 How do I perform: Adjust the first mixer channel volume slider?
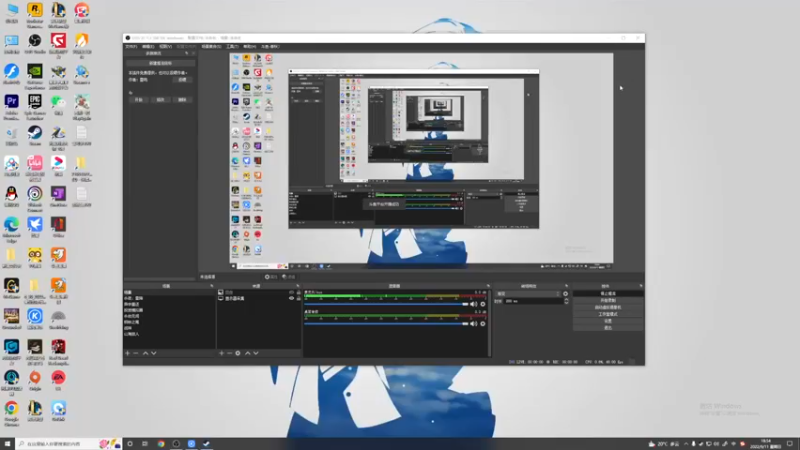coord(386,304)
